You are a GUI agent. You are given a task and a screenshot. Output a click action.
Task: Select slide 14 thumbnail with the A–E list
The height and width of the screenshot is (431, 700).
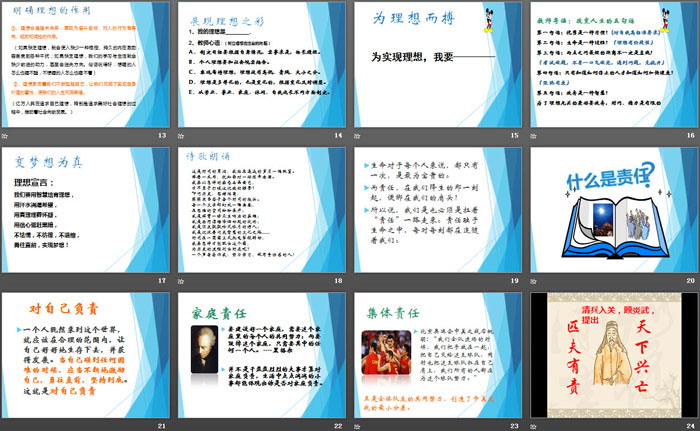pos(262,65)
